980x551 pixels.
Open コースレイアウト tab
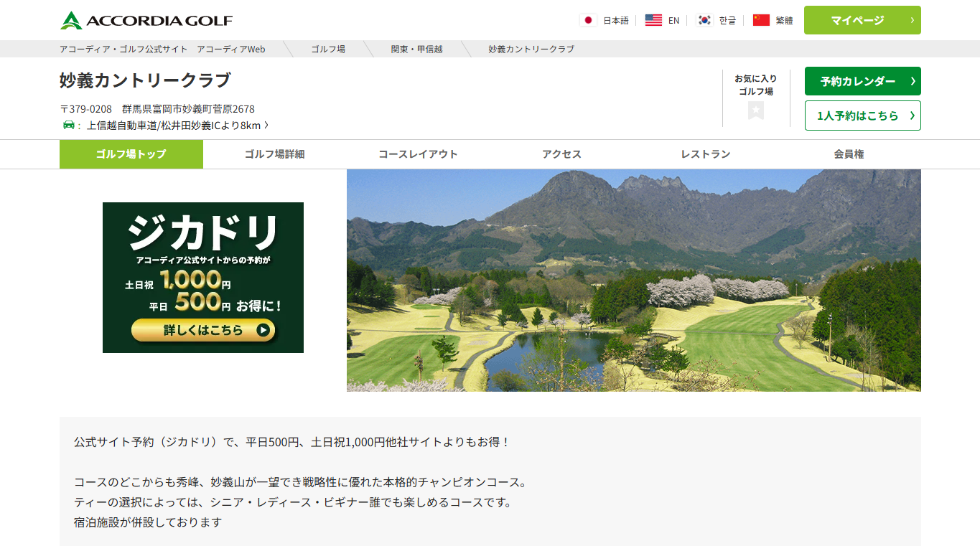419,154
